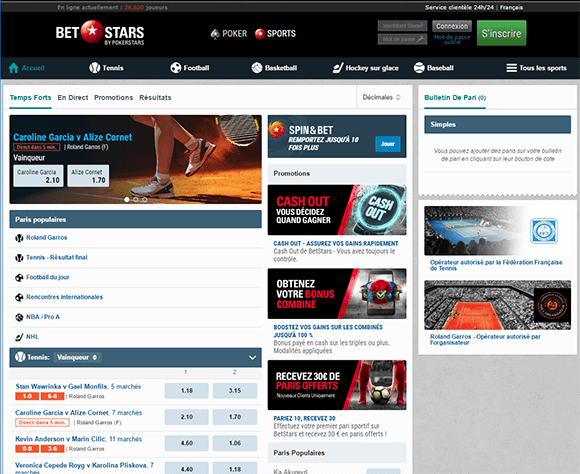The width and height of the screenshot is (580, 474).
Task: Click the football icon beside Rencontres internationales
Action: (19, 297)
